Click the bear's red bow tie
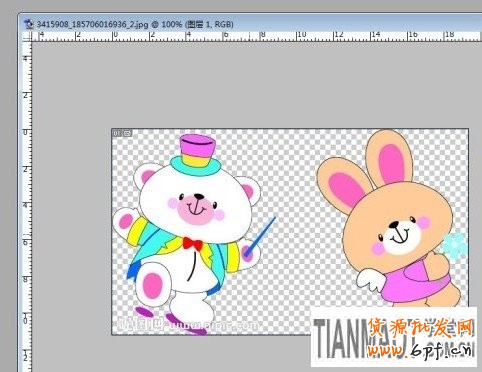The width and height of the screenshot is (482, 372). click(193, 244)
